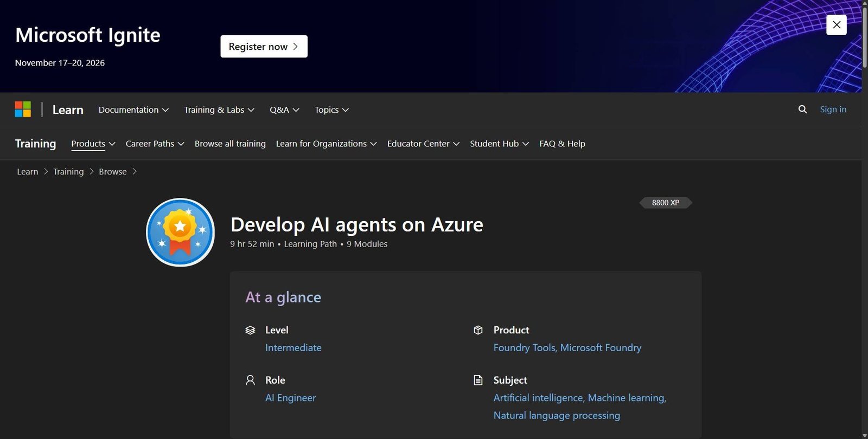Click the '9 hr 52 min' duration text
The image size is (868, 439).
tap(252, 244)
